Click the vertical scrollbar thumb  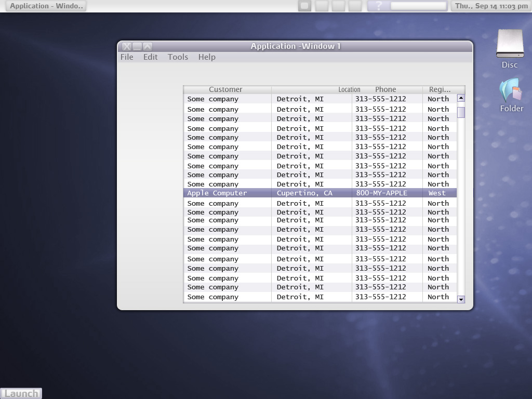(x=461, y=112)
